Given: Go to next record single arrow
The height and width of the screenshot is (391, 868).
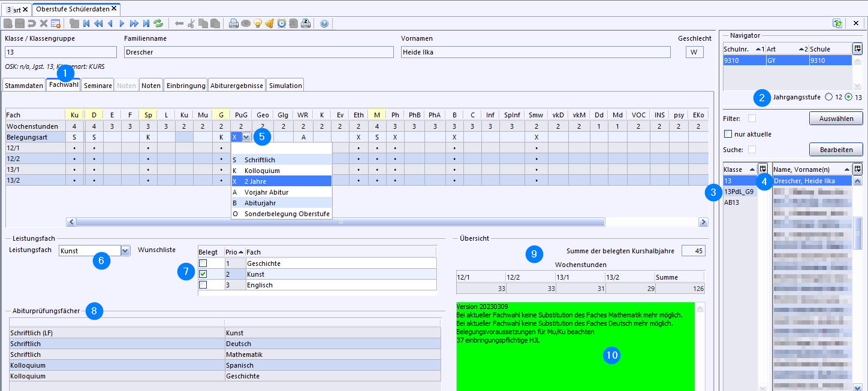Looking at the screenshot, I should tap(122, 23).
